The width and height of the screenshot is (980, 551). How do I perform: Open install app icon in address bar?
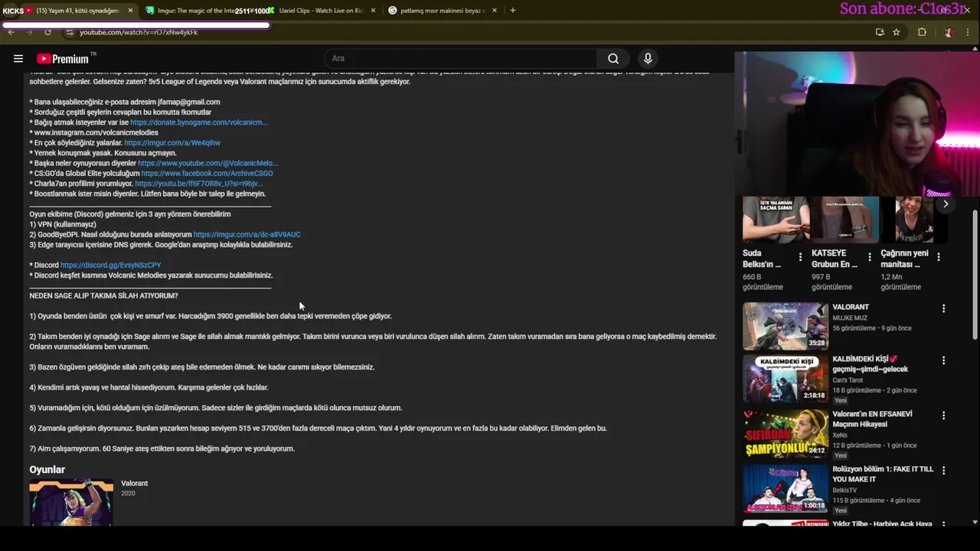880,32
